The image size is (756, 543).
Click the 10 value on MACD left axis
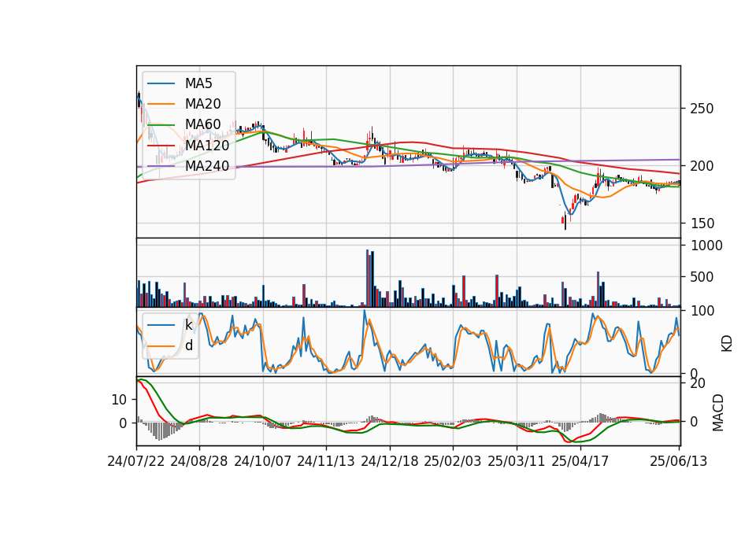point(119,400)
